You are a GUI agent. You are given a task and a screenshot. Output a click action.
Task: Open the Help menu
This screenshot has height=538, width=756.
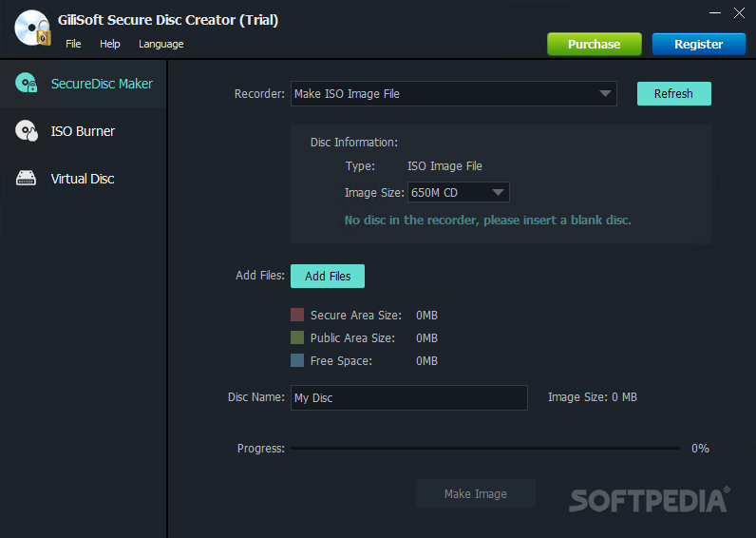click(110, 44)
